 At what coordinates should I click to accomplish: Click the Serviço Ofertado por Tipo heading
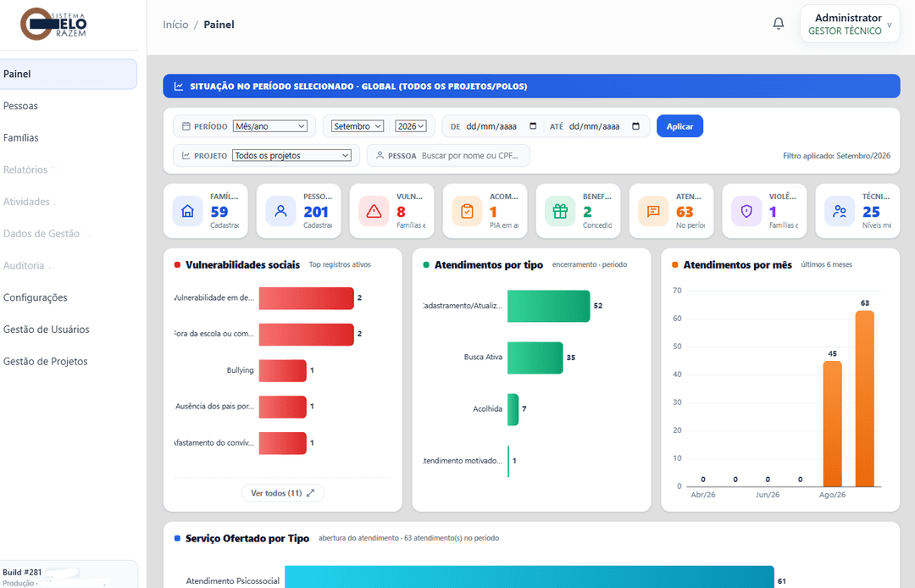[247, 538]
